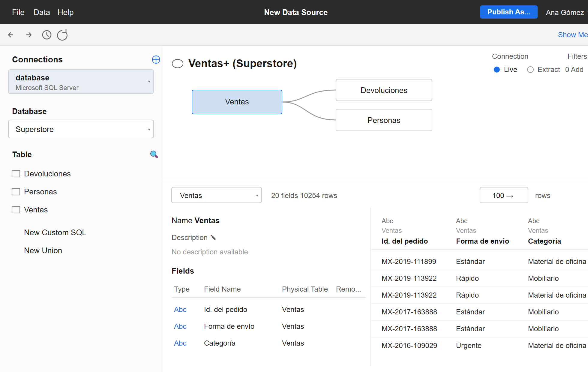Click the refresh data source icon
This screenshot has width=588, height=372.
(62, 35)
